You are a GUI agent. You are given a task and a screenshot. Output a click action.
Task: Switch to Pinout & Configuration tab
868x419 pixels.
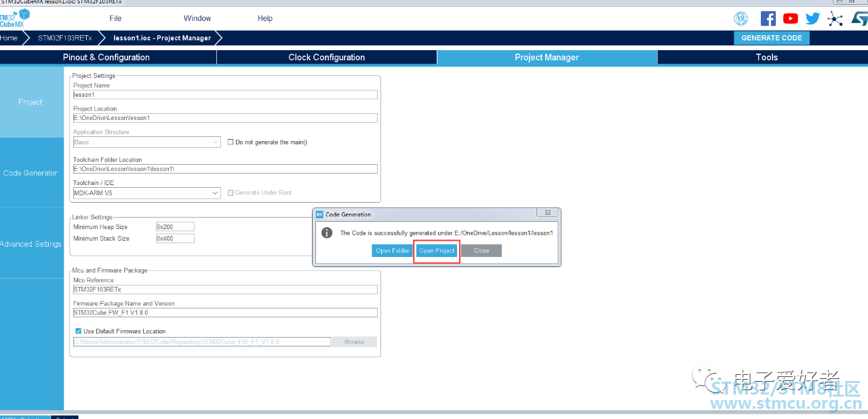click(x=106, y=58)
